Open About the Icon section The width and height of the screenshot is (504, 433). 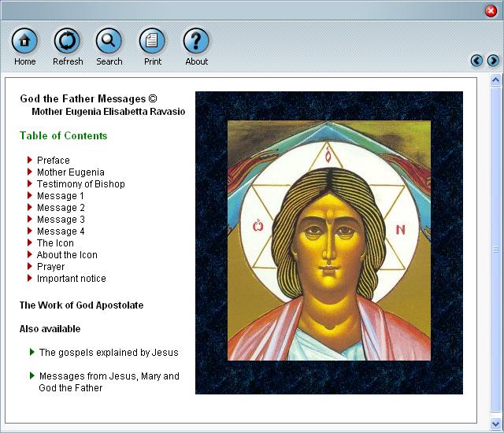(67, 255)
